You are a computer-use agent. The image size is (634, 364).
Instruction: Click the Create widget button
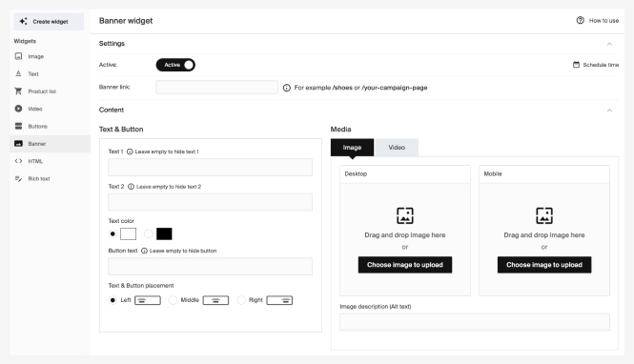coord(49,21)
